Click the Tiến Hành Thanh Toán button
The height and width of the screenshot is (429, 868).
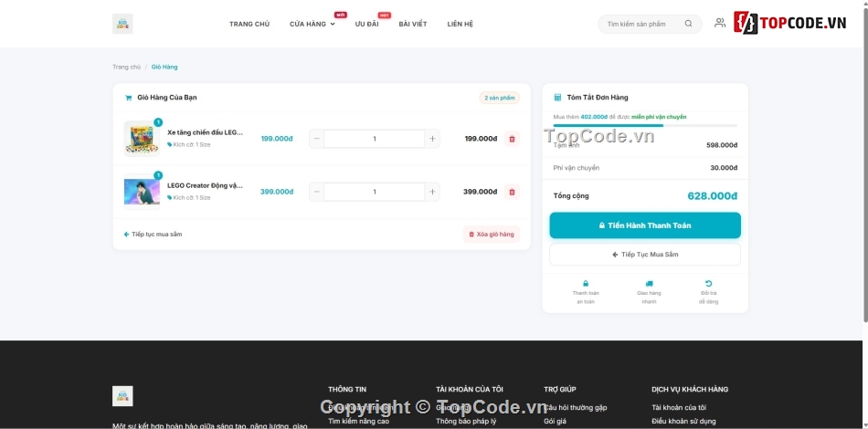645,225
